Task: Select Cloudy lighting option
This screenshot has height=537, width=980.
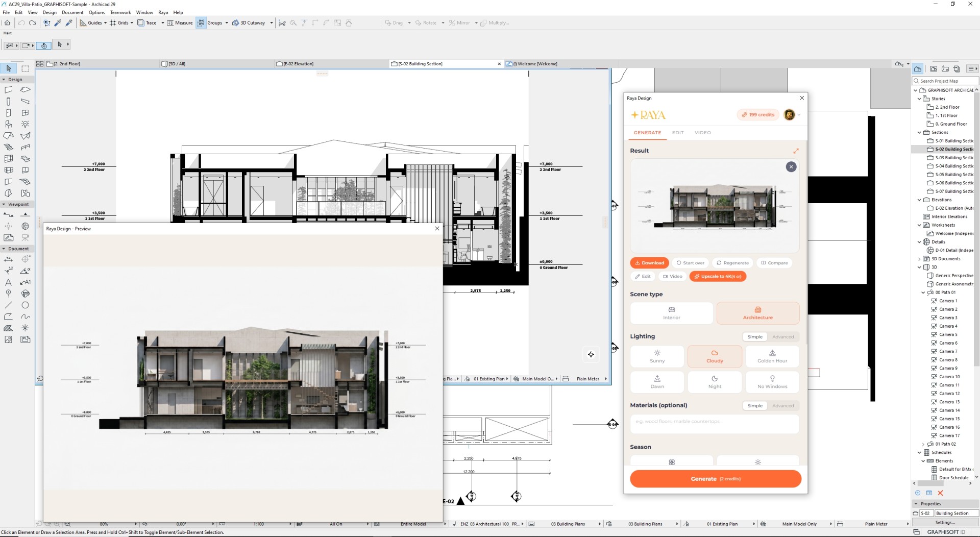Action: (715, 356)
